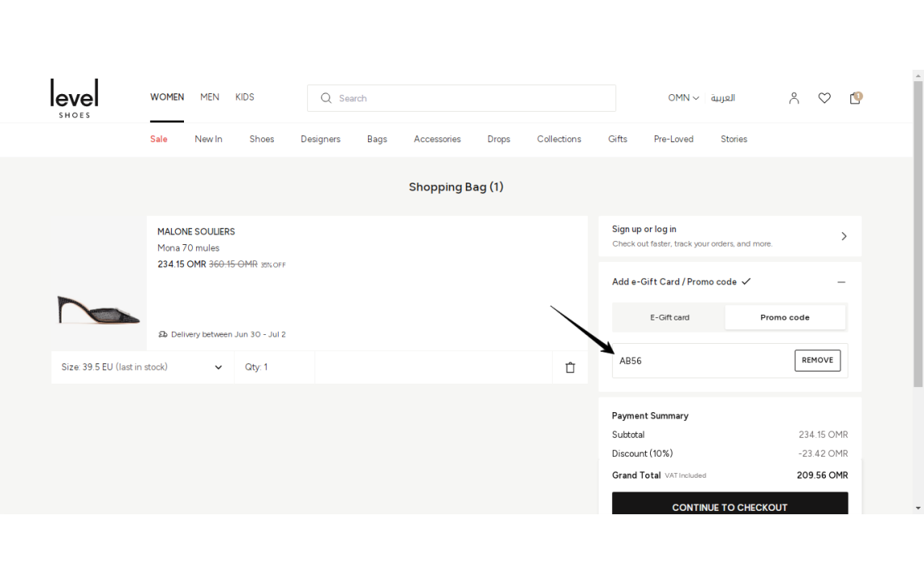The width and height of the screenshot is (924, 584).
Task: Open the OMN country dropdown
Action: pos(683,98)
